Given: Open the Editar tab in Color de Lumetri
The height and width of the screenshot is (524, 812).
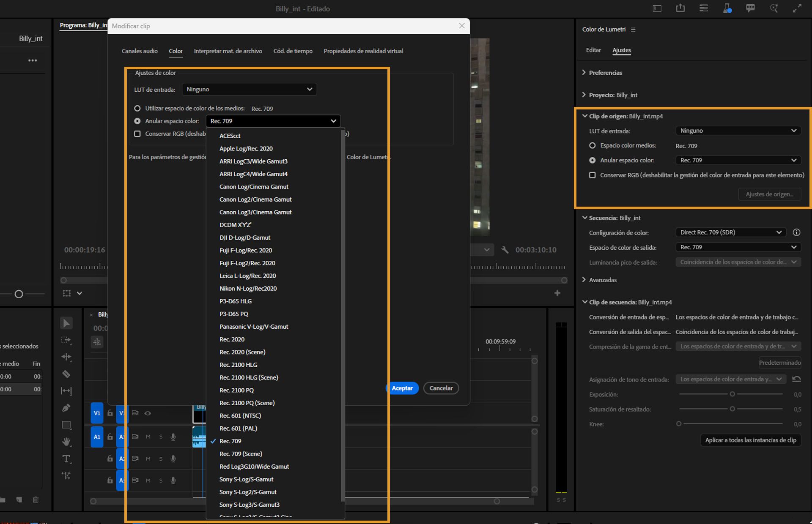Looking at the screenshot, I should 593,50.
